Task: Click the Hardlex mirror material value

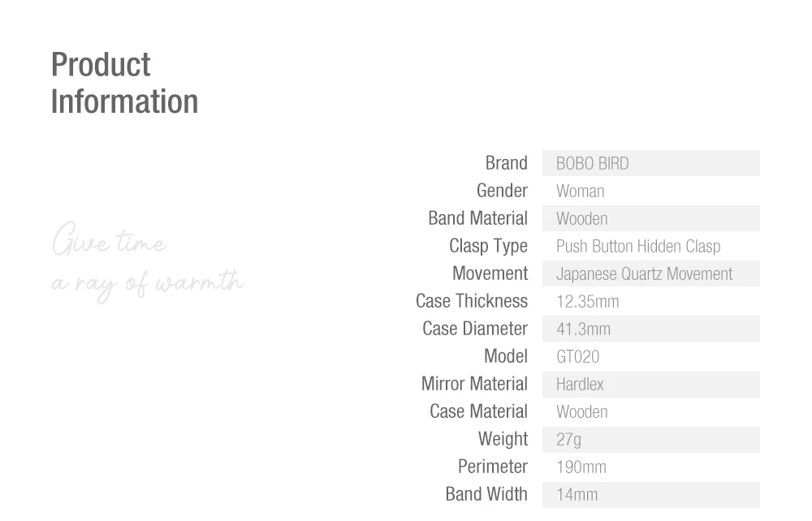Action: [580, 385]
